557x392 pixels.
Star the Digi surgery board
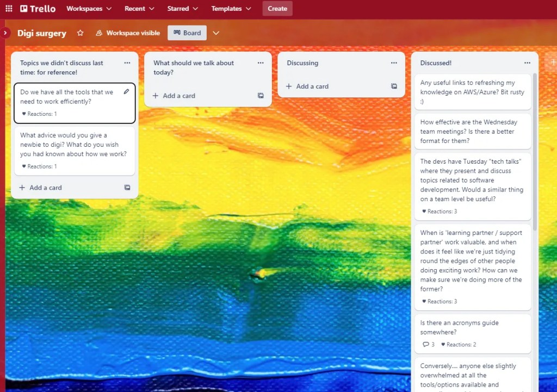coord(81,33)
